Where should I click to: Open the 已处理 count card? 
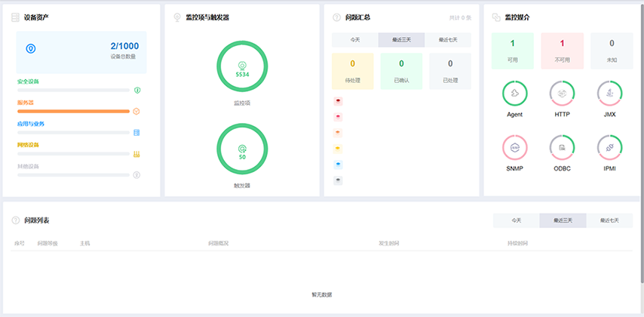[450, 71]
